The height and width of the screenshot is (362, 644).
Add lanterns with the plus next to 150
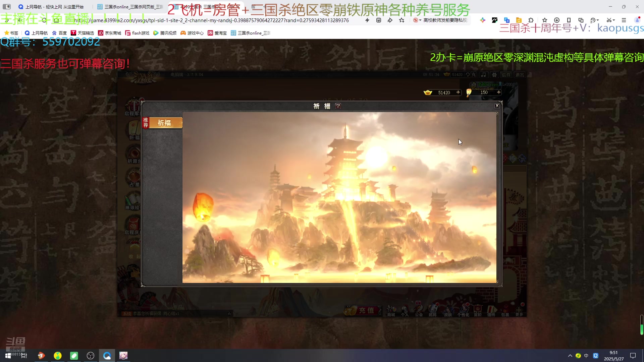pos(499,93)
